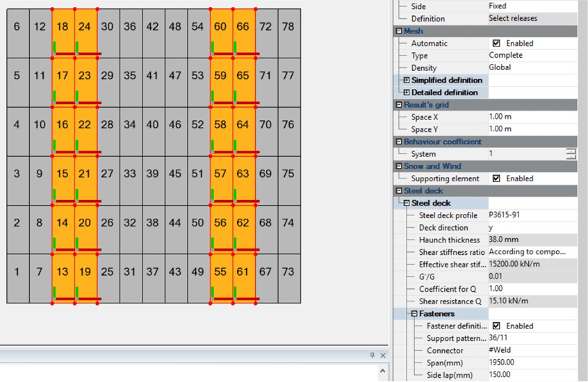The width and height of the screenshot is (588, 382).
Task: Change the Deck direction value
Action: [532, 228]
